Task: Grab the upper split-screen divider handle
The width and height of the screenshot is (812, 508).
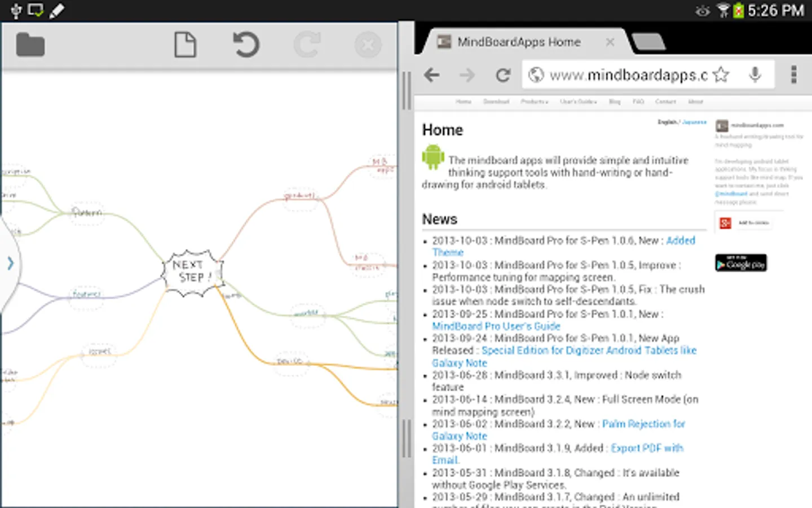Action: pos(406,90)
